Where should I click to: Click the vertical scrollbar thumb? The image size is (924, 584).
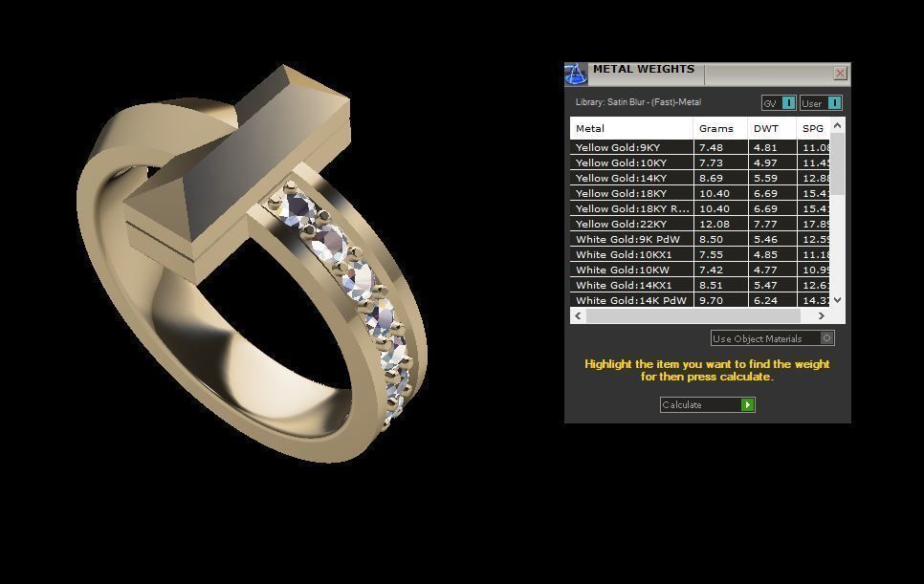pyautogui.click(x=837, y=163)
